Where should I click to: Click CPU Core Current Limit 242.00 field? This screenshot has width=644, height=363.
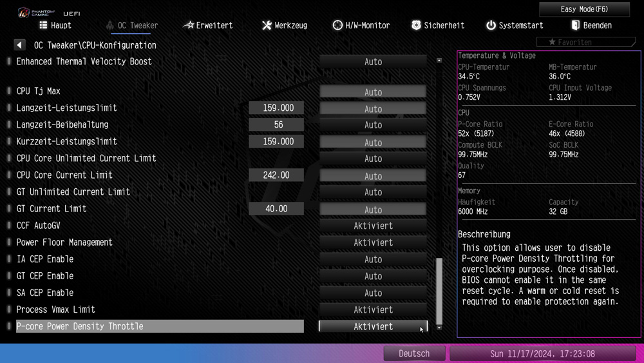point(276,175)
